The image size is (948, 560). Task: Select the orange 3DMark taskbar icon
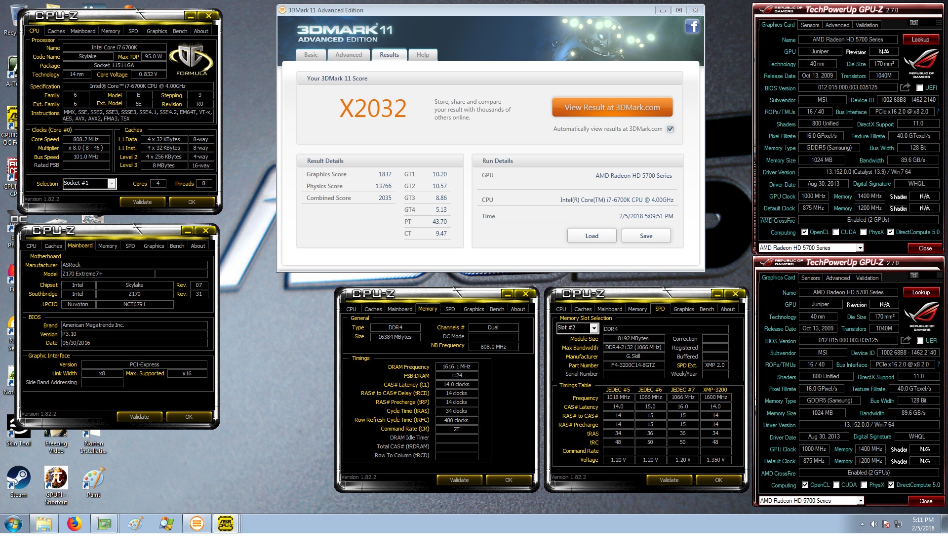click(197, 523)
